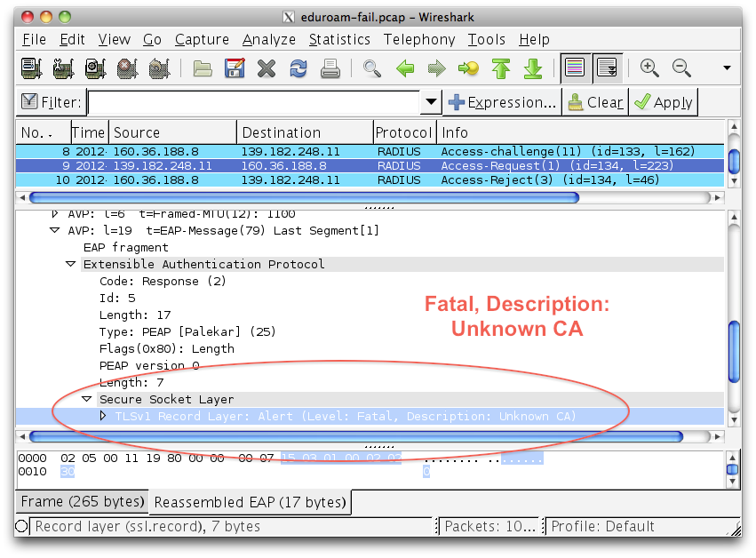Open the Expression builder button
The image size is (756, 558).
(502, 102)
